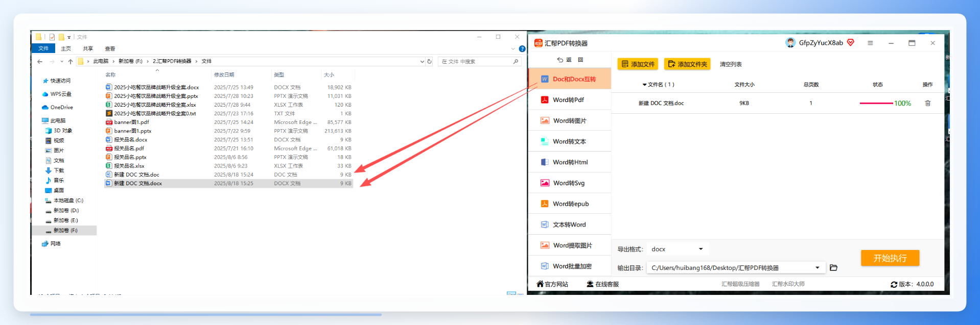Click the 100% conversion progress bar

[876, 104]
